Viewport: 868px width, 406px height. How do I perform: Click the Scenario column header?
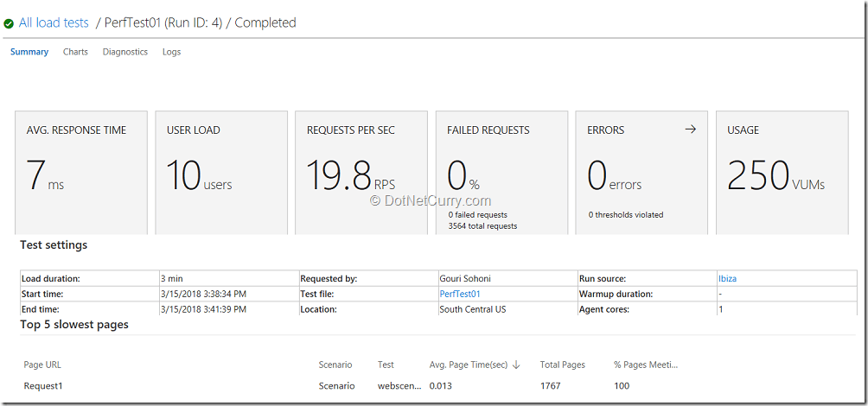335,365
